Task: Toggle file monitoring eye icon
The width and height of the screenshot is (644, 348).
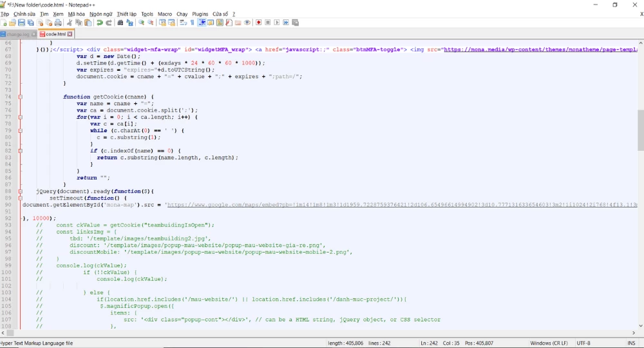Action: point(247,23)
